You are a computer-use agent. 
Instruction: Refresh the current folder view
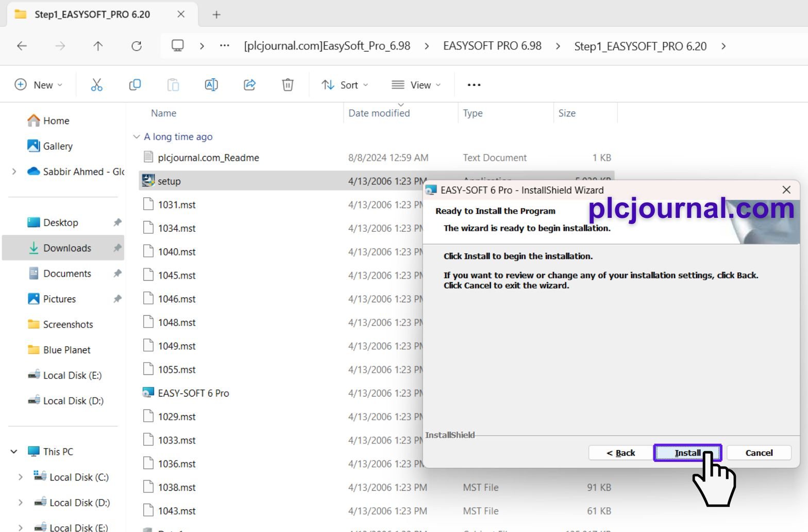coord(137,46)
